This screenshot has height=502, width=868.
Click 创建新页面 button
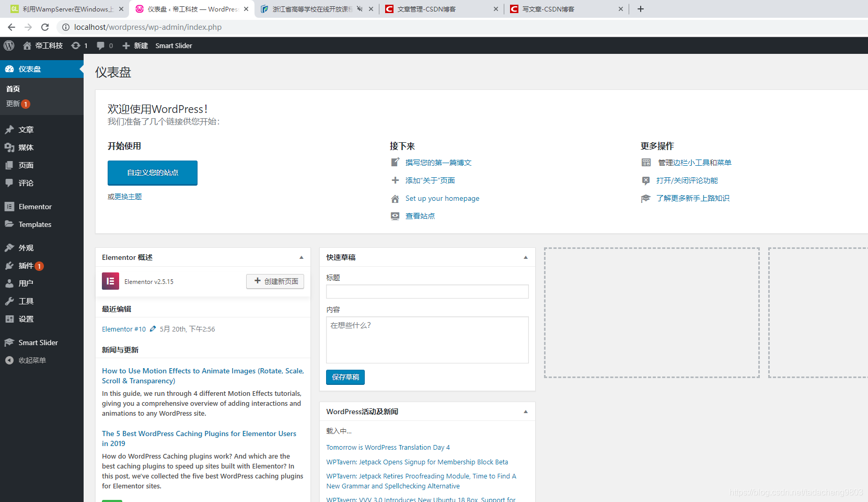tap(275, 281)
